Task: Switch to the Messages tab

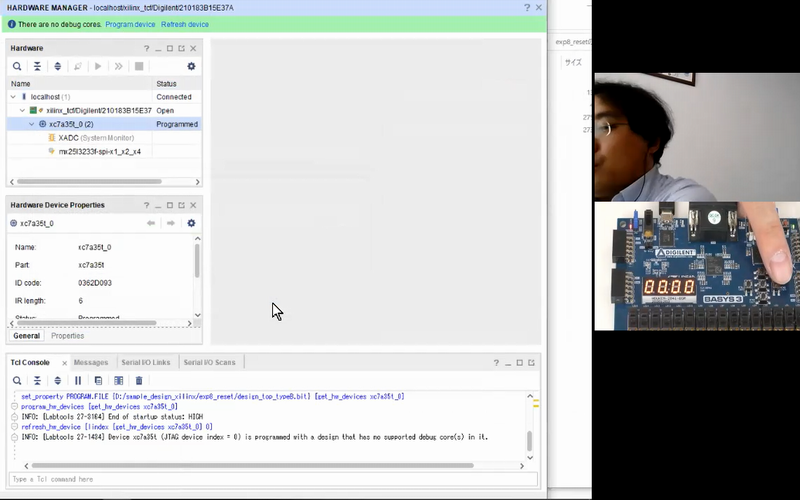Action: click(91, 362)
